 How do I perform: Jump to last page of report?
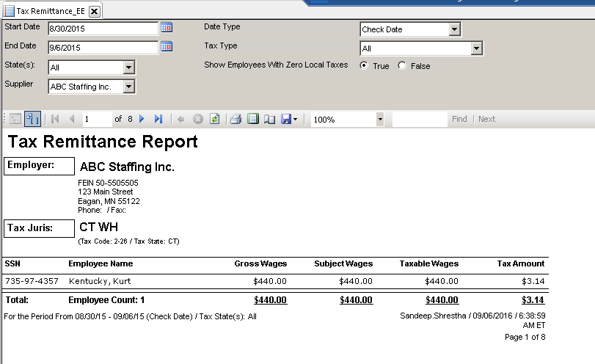point(158,119)
